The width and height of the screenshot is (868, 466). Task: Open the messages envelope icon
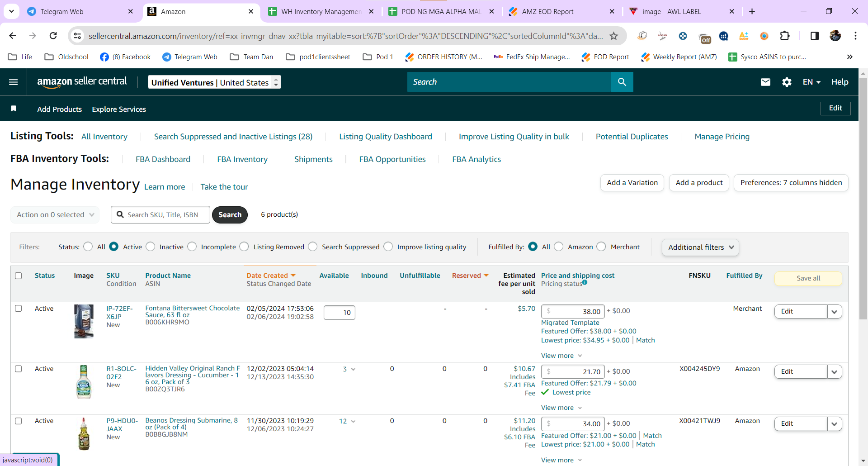coord(765,82)
